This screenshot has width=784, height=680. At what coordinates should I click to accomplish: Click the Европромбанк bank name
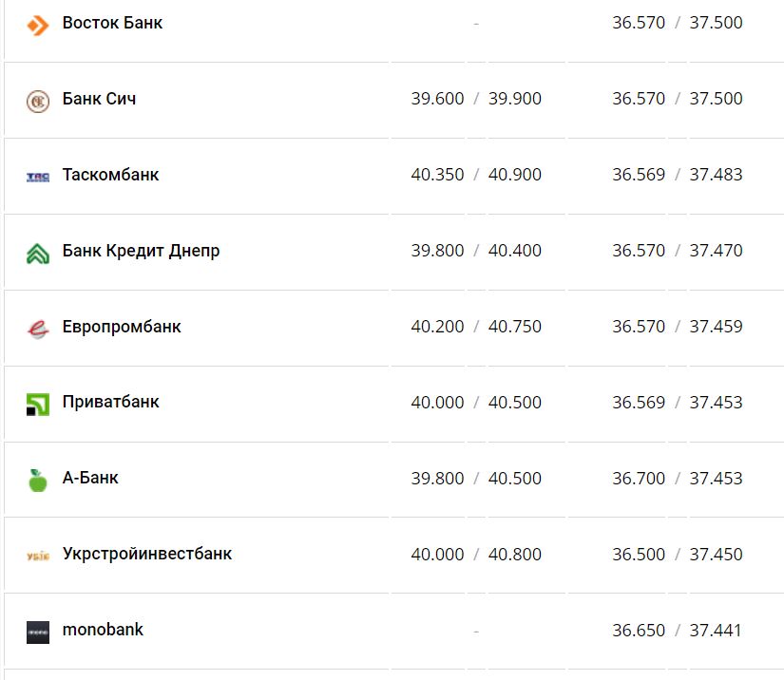point(122,327)
